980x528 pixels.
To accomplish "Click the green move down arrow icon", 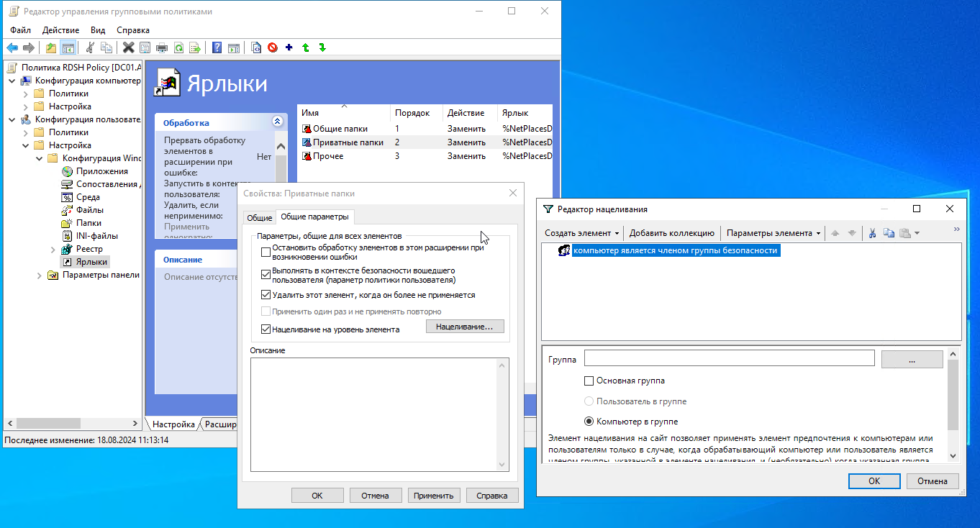I will 322,47.
